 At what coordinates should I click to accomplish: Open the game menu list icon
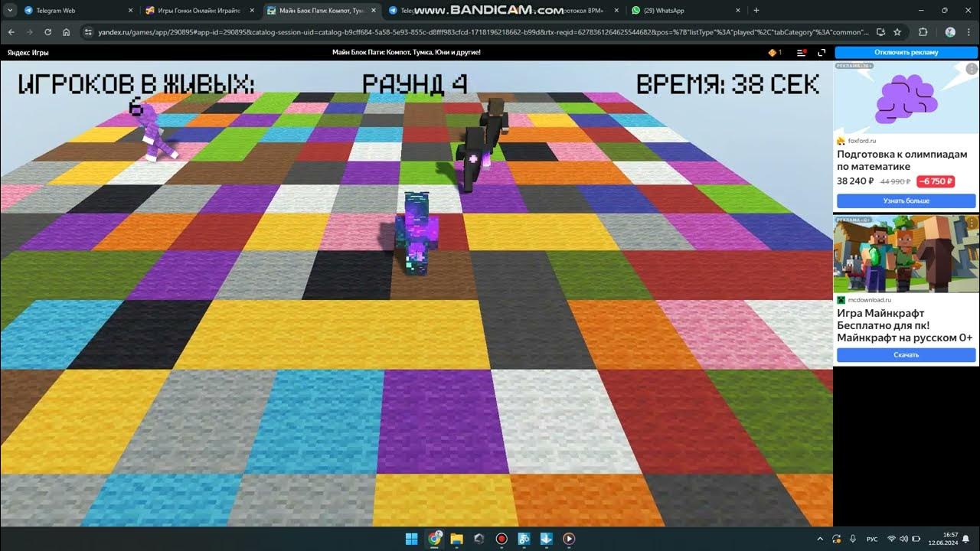click(801, 52)
